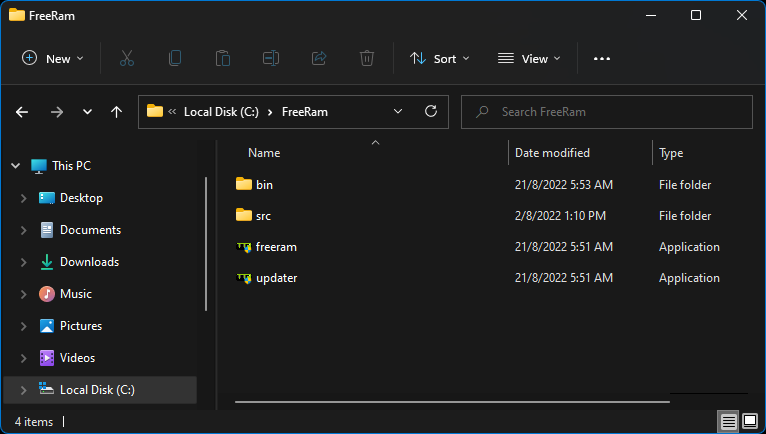Go back with the left arrow

click(22, 112)
